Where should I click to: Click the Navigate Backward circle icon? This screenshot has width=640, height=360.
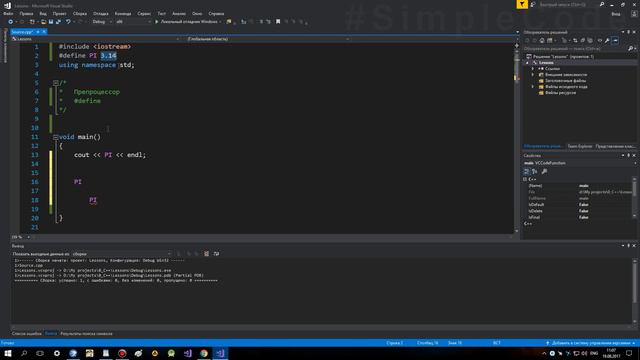[x=11, y=22]
